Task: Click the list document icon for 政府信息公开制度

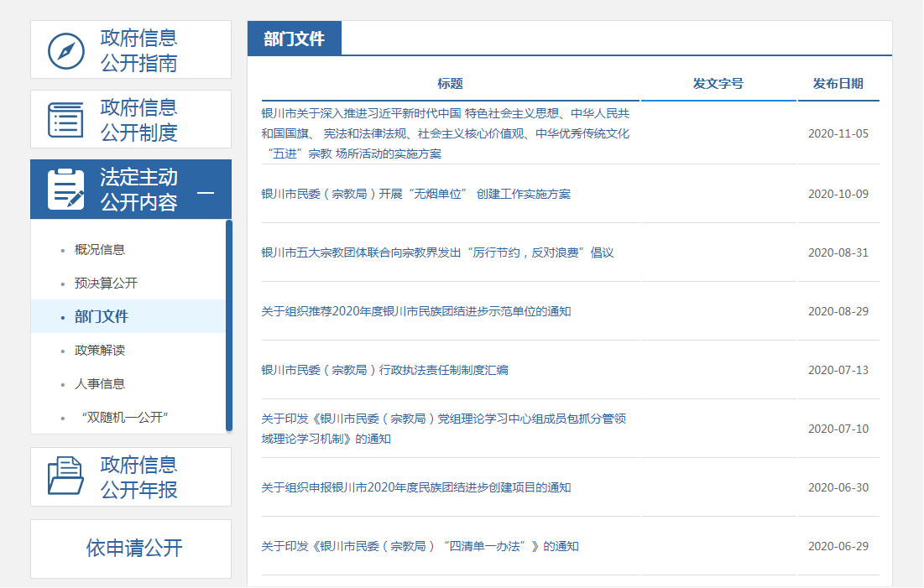Action: click(66, 120)
